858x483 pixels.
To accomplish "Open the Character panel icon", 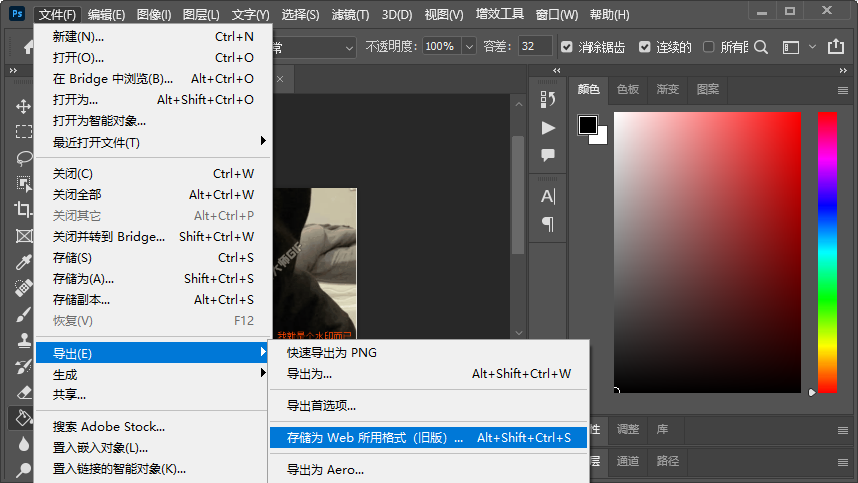I will [548, 196].
